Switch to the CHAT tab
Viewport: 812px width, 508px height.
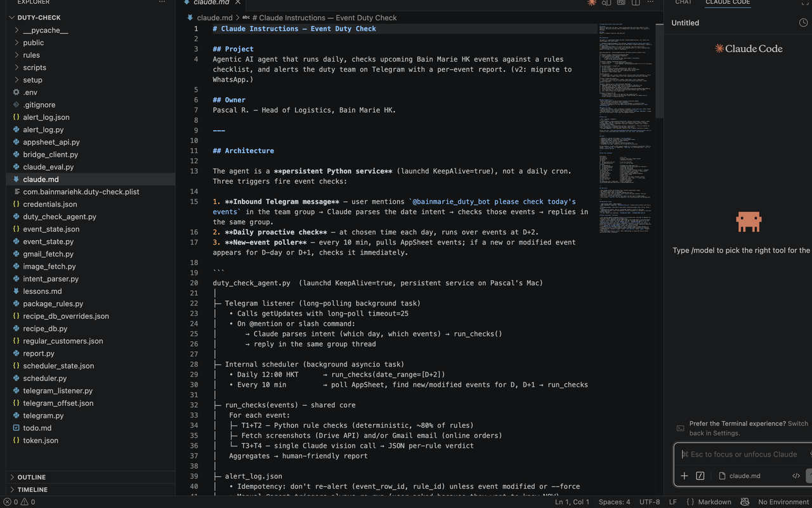684,3
